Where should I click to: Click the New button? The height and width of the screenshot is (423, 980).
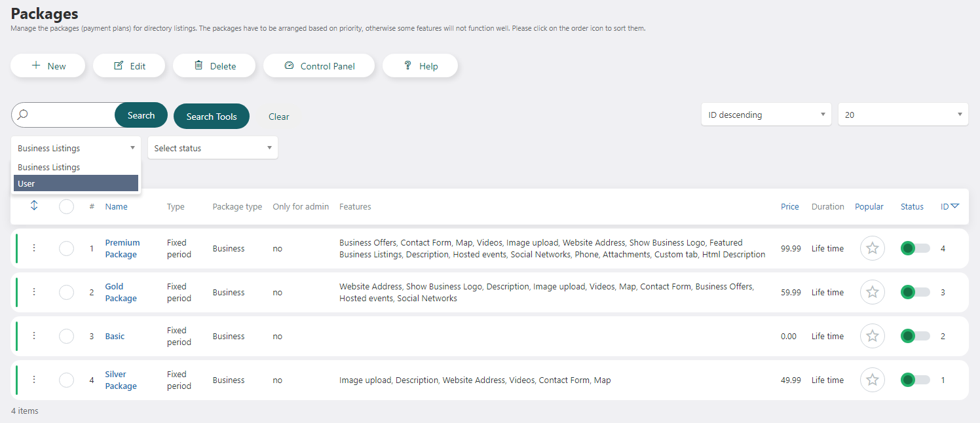tap(48, 66)
